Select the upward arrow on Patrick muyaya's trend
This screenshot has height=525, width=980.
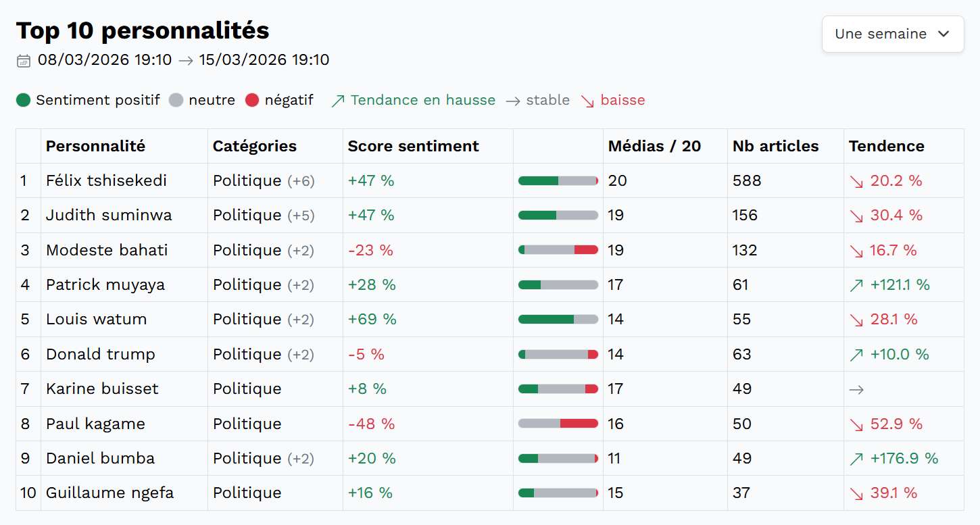coord(856,284)
